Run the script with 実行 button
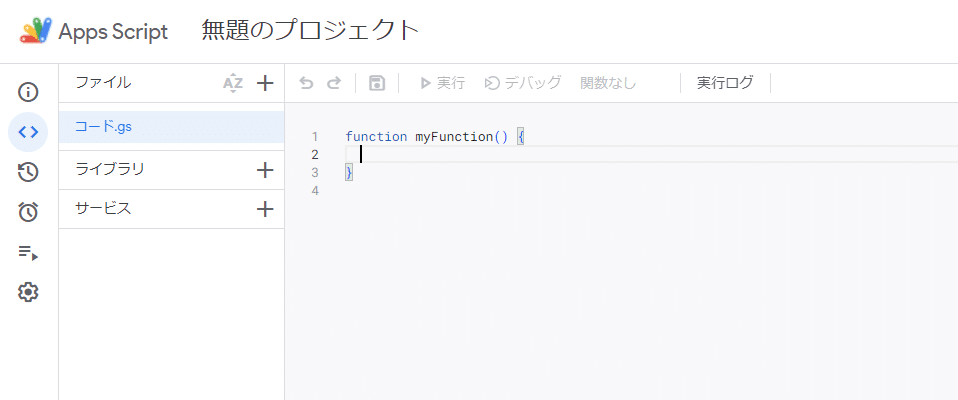The image size is (958, 400). [442, 83]
